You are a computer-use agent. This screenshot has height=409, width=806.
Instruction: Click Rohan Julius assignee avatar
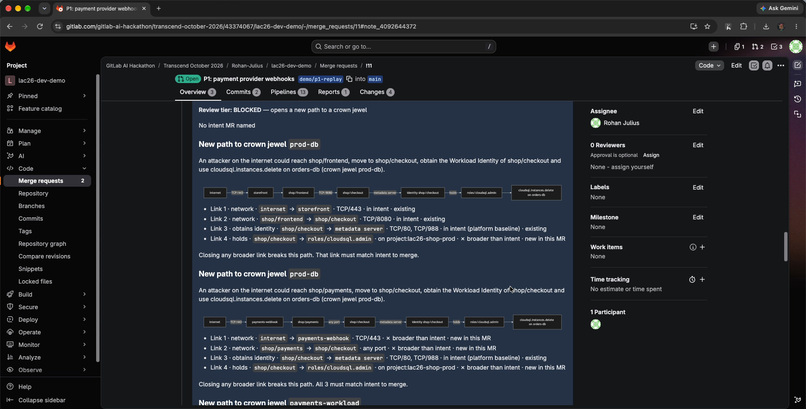(x=595, y=123)
